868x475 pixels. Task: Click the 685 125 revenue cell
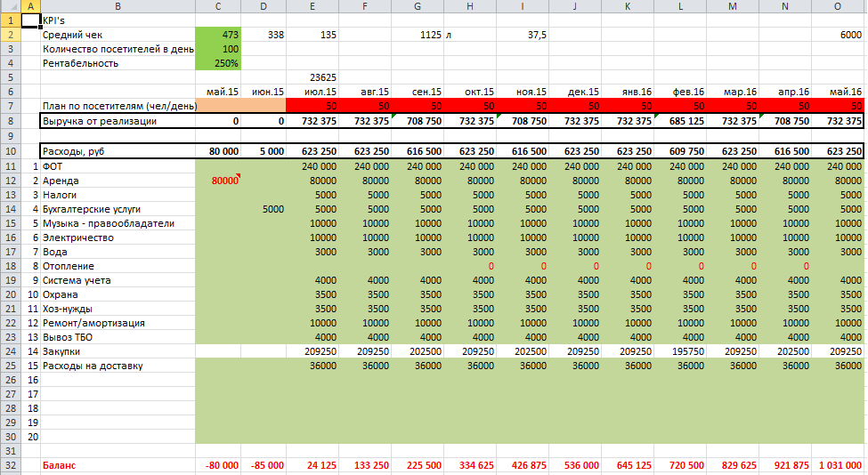coord(680,121)
